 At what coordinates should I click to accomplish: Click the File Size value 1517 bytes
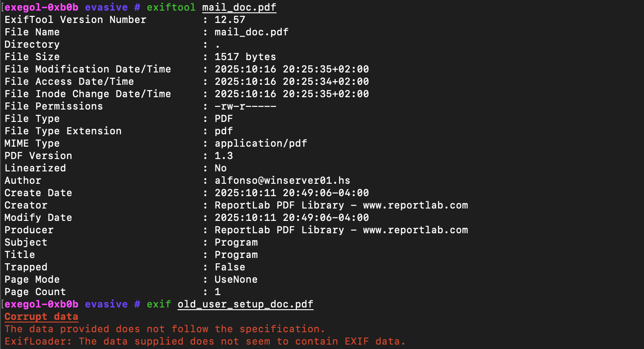(x=245, y=57)
